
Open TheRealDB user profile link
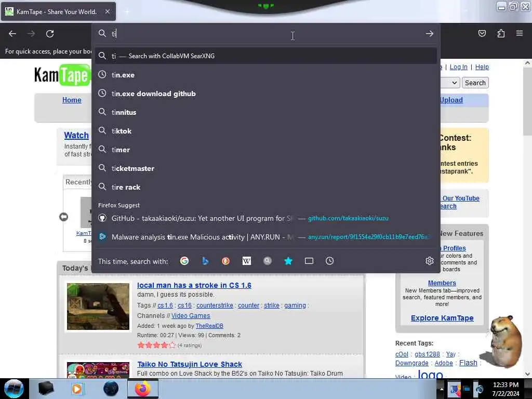(x=209, y=326)
